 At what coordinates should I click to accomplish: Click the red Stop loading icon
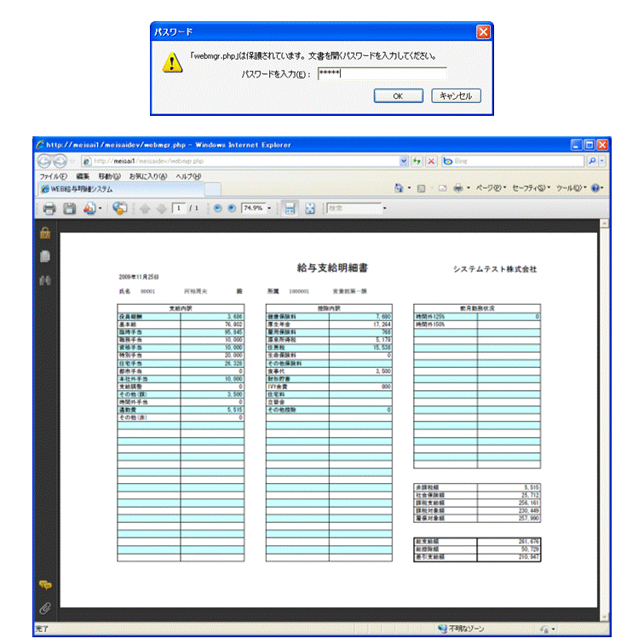tap(431, 161)
